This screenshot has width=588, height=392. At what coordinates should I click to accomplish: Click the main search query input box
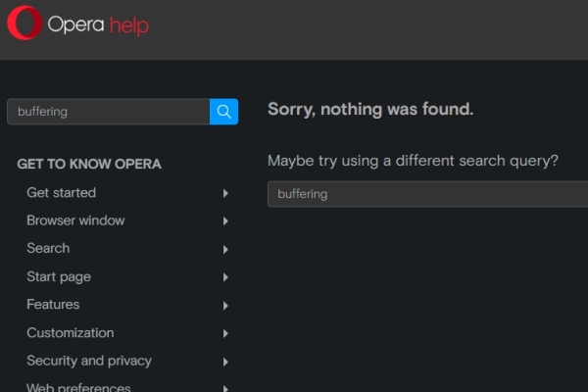click(x=426, y=194)
